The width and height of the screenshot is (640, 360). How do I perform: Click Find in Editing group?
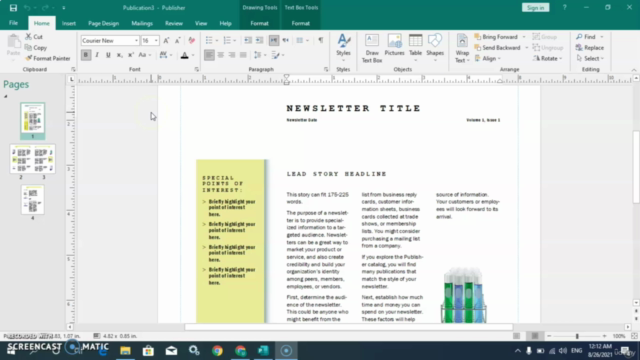coord(586,37)
